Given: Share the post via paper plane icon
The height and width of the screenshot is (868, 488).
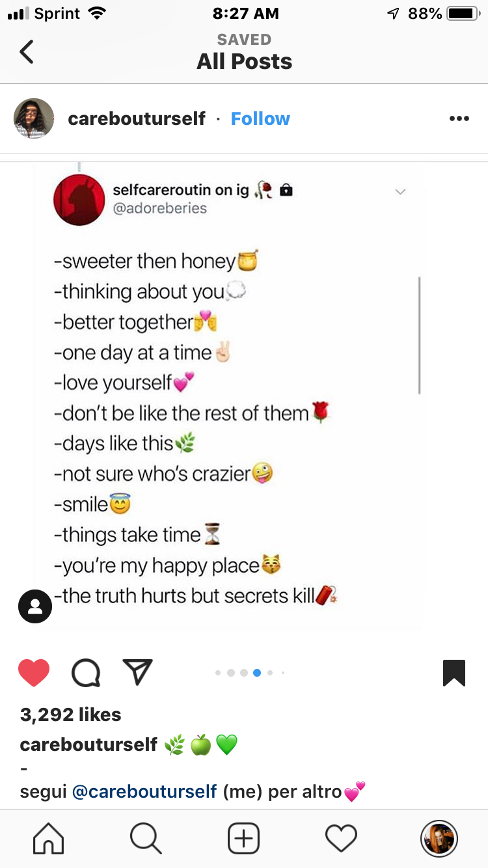Looking at the screenshot, I should coord(138,672).
